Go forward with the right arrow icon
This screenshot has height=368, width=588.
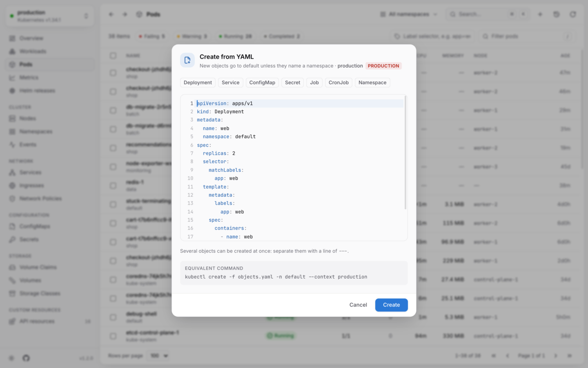pyautogui.click(x=125, y=14)
